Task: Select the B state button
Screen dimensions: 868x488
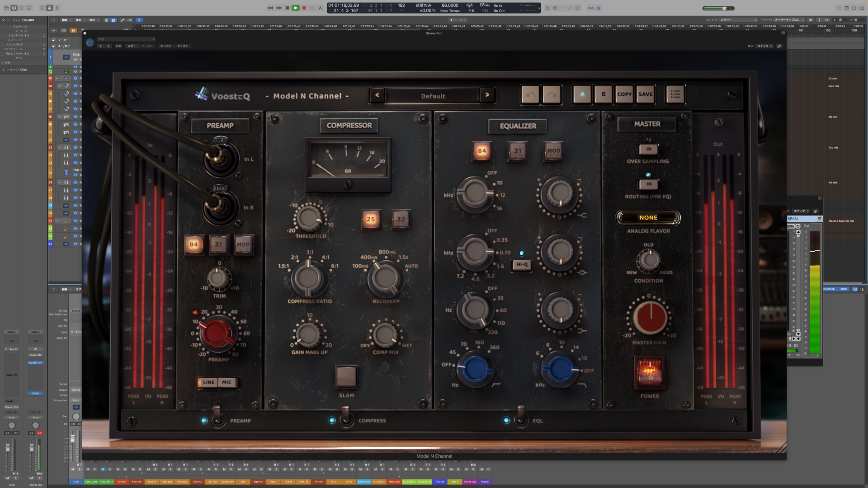Action: [603, 94]
